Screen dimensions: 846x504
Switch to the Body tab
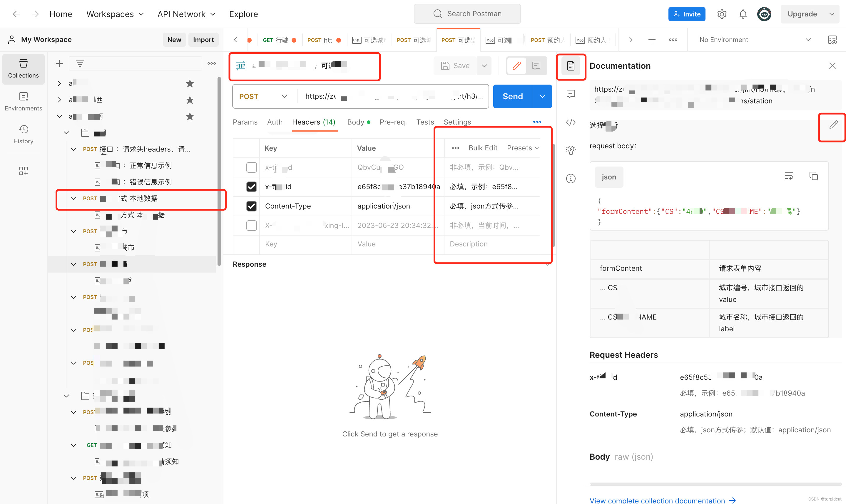tap(355, 122)
